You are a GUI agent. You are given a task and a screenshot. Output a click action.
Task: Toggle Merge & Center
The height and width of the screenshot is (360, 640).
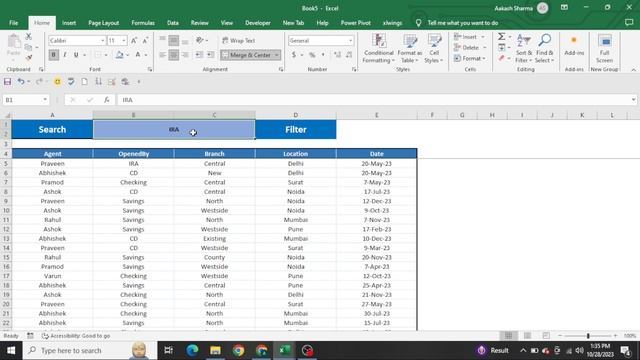point(247,55)
